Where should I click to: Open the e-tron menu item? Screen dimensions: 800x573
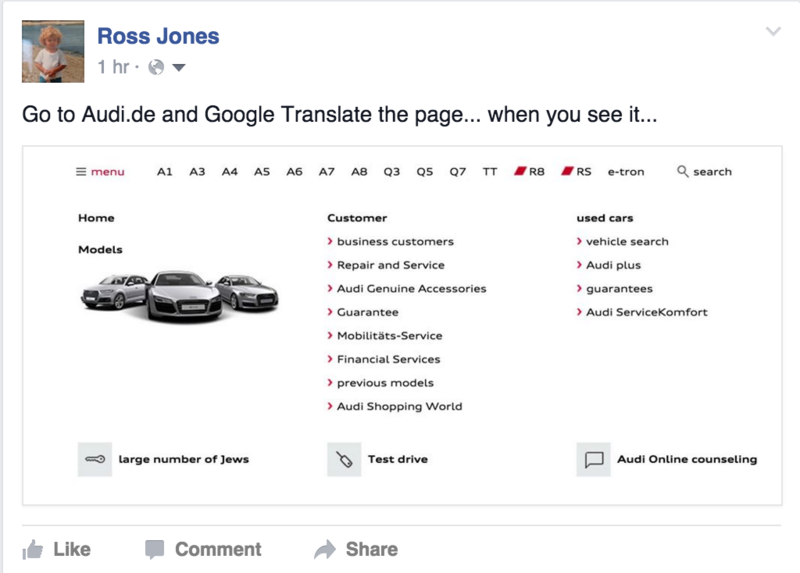pos(626,171)
